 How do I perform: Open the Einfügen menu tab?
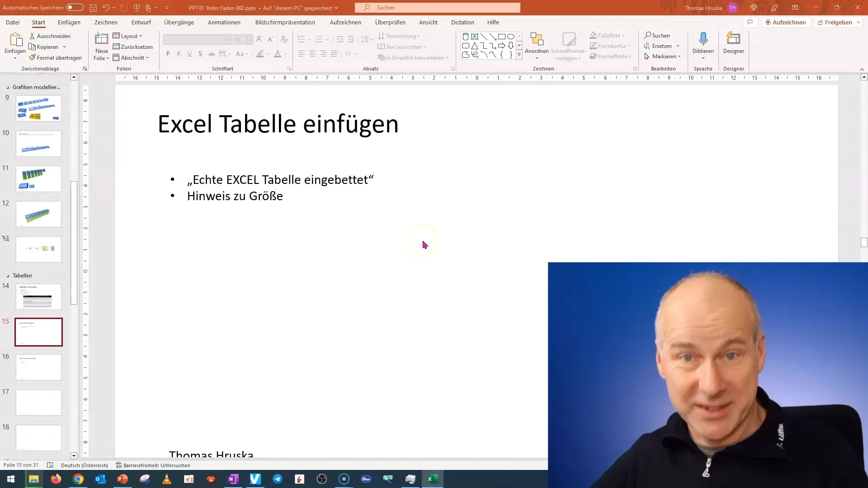pyautogui.click(x=69, y=22)
